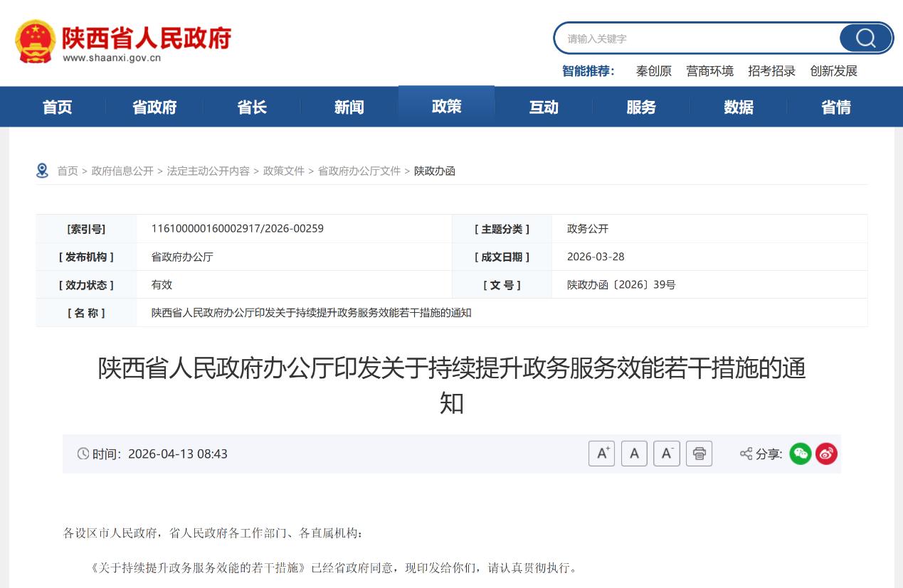Viewport: 903px width, 588px height.
Task: Click the paragraph starting 《关于持续提升政务服务效能
Action: pyautogui.click(x=335, y=568)
